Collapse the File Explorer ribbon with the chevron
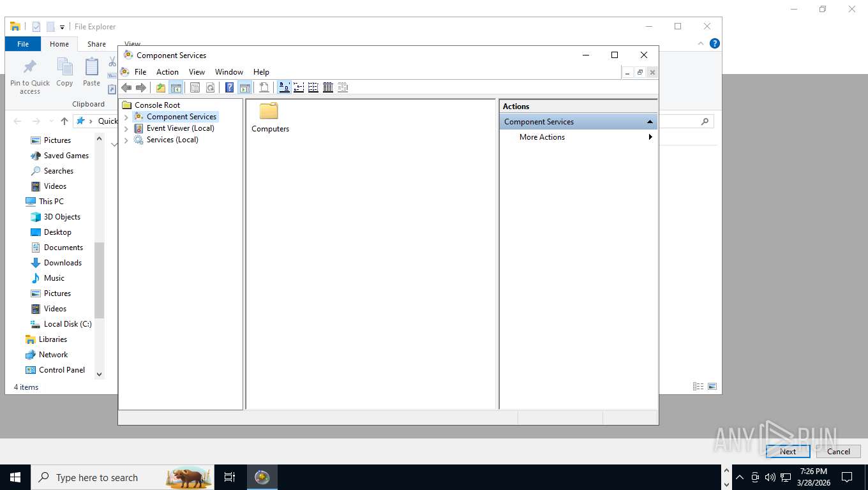Screen dimensions: 868x490 [x=701, y=43]
